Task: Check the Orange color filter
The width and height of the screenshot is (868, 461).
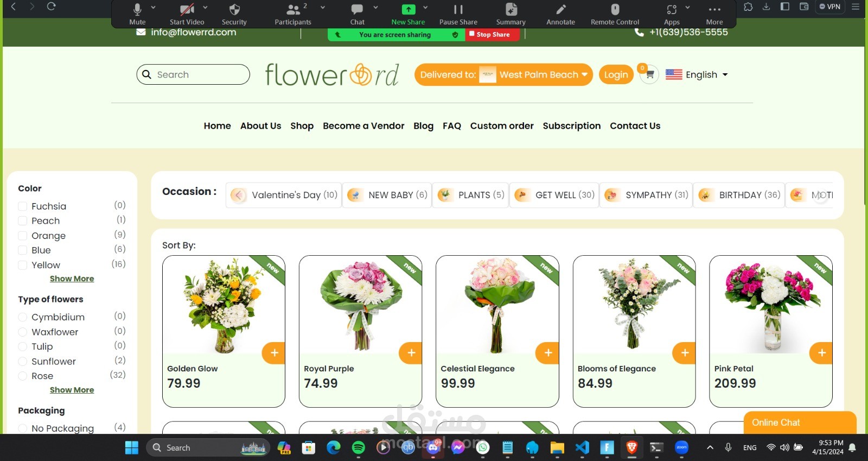Action: click(x=23, y=236)
